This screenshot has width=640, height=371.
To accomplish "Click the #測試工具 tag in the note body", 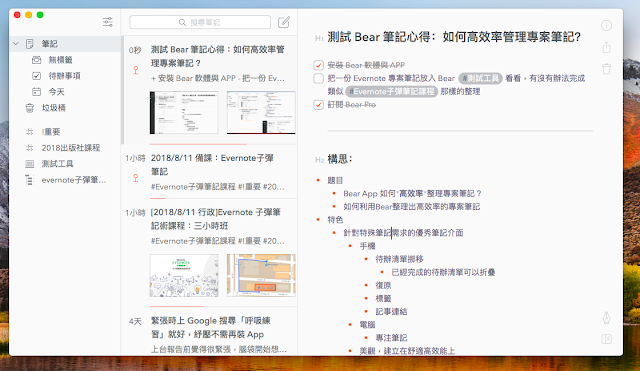I will click(480, 78).
